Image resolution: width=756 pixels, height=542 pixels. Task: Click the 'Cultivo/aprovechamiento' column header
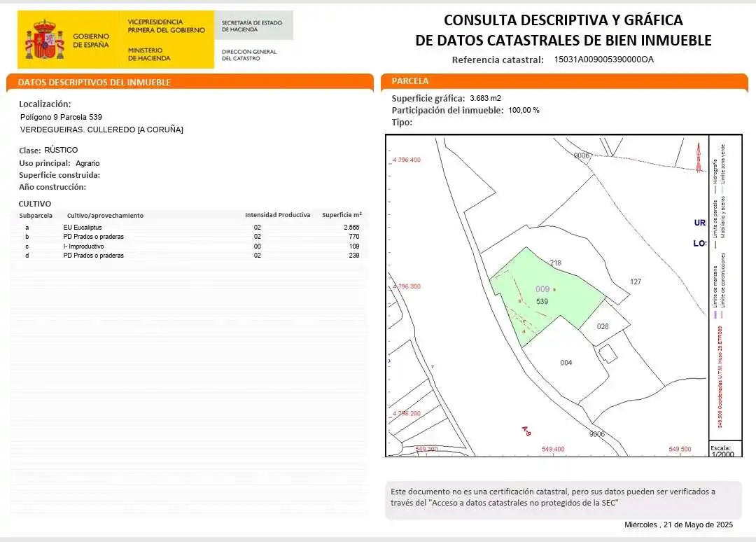coord(105,216)
